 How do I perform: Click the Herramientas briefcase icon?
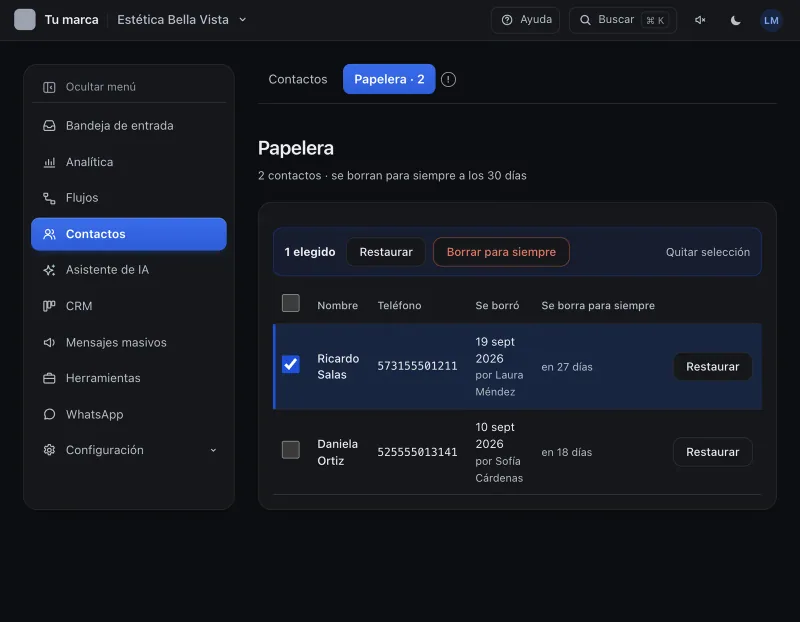click(49, 378)
